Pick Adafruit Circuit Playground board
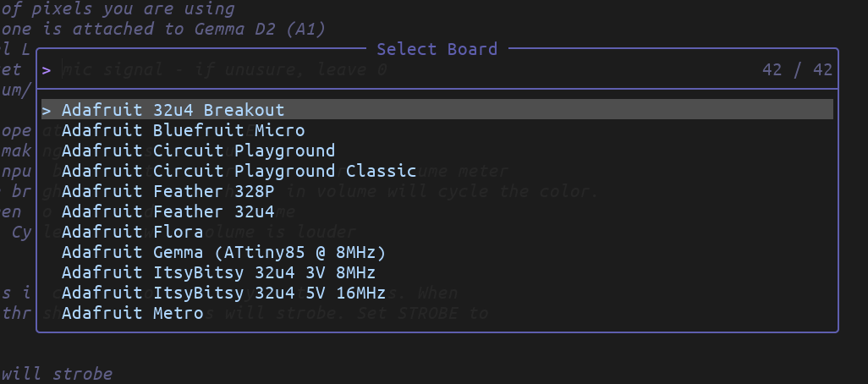868x384 pixels. click(x=437, y=151)
